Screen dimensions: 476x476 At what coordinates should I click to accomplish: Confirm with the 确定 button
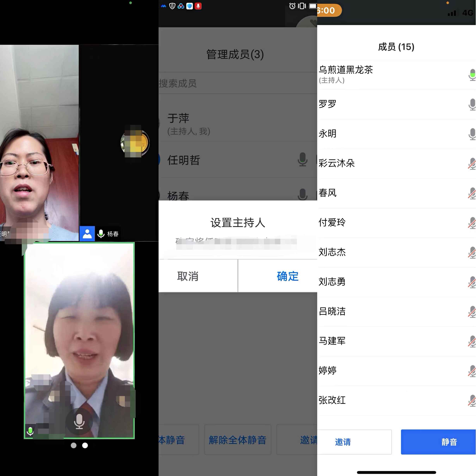click(x=287, y=276)
